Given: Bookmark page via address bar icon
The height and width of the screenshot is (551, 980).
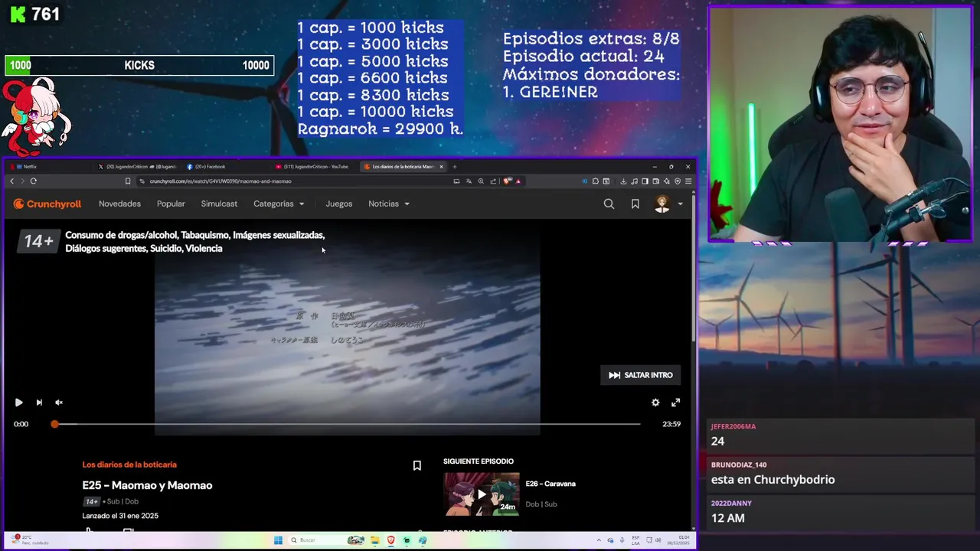Looking at the screenshot, I should [x=128, y=181].
